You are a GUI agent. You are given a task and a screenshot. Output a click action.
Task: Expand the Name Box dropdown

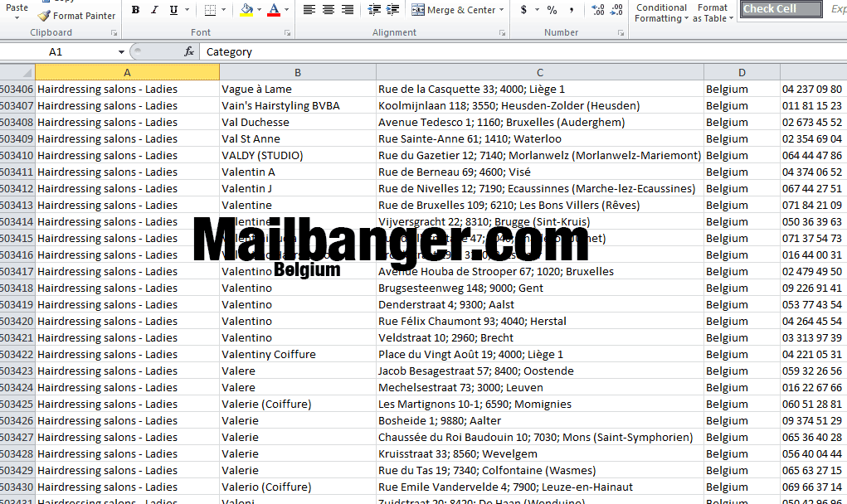pyautogui.click(x=122, y=51)
